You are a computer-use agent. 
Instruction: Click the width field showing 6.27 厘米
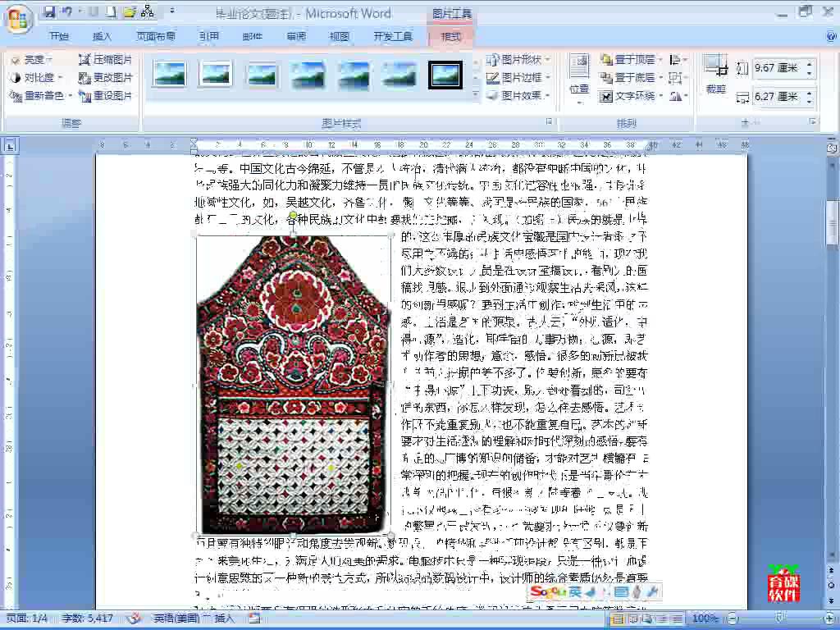tap(778, 97)
